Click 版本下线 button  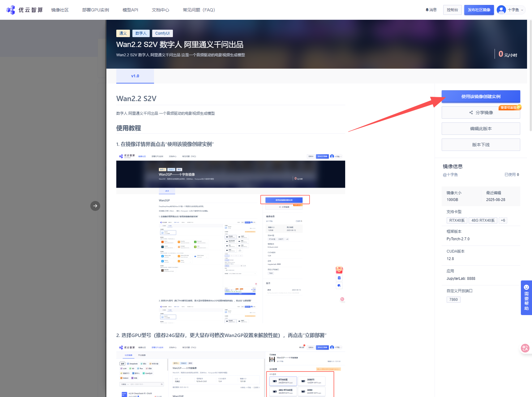(481, 145)
